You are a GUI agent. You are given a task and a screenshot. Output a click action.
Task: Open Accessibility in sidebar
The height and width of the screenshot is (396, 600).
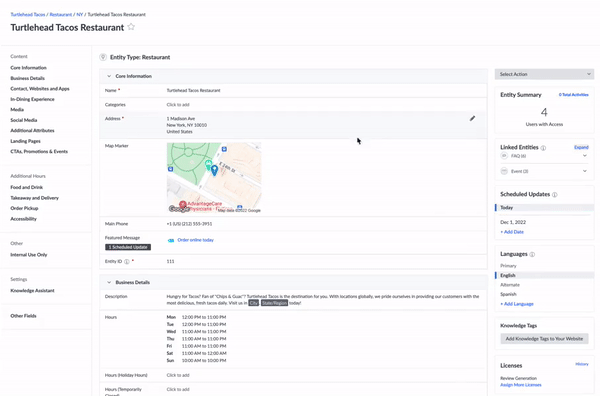tap(23, 219)
